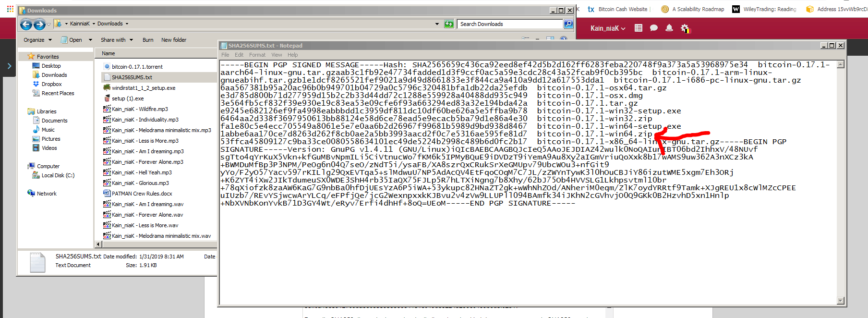Expand the Open button dropdown arrow

(90, 40)
